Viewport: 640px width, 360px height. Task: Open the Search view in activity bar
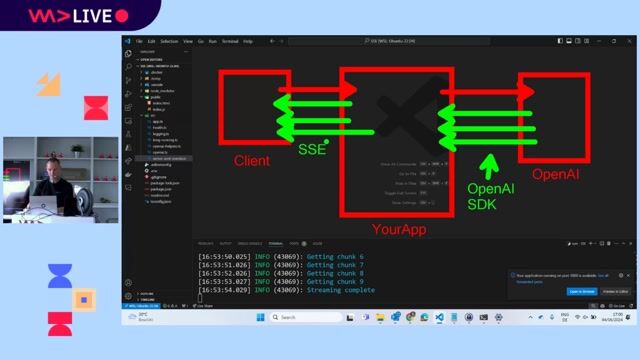[128, 67]
